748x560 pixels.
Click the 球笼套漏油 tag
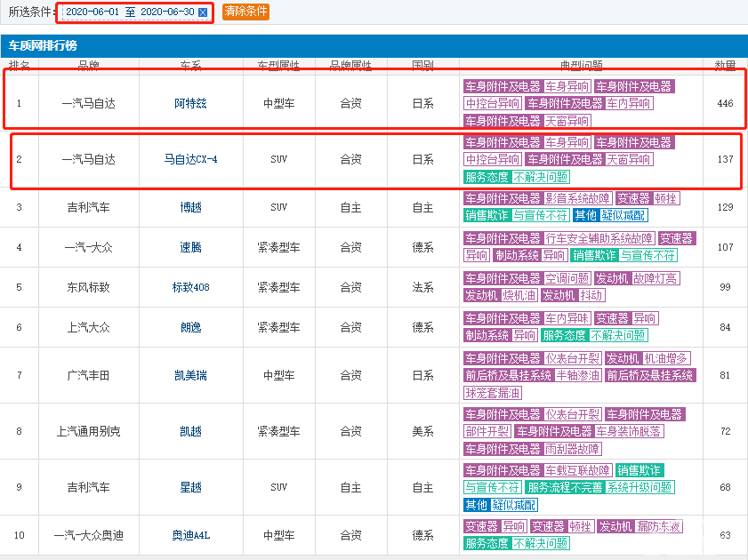(493, 392)
